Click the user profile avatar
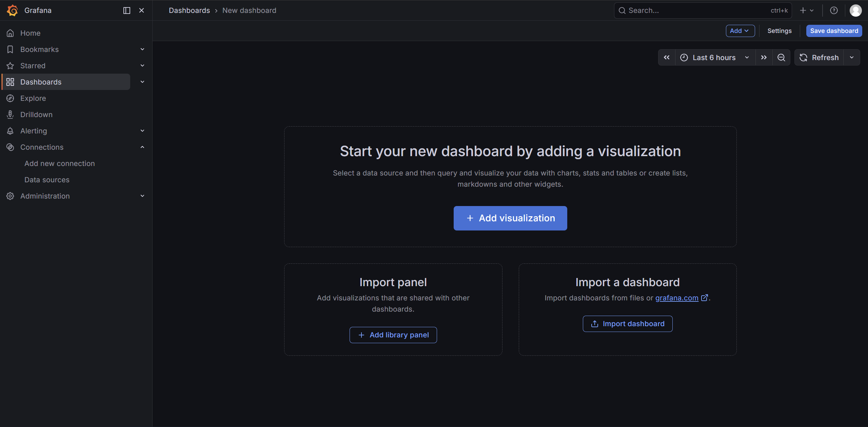The width and height of the screenshot is (868, 427). (855, 11)
